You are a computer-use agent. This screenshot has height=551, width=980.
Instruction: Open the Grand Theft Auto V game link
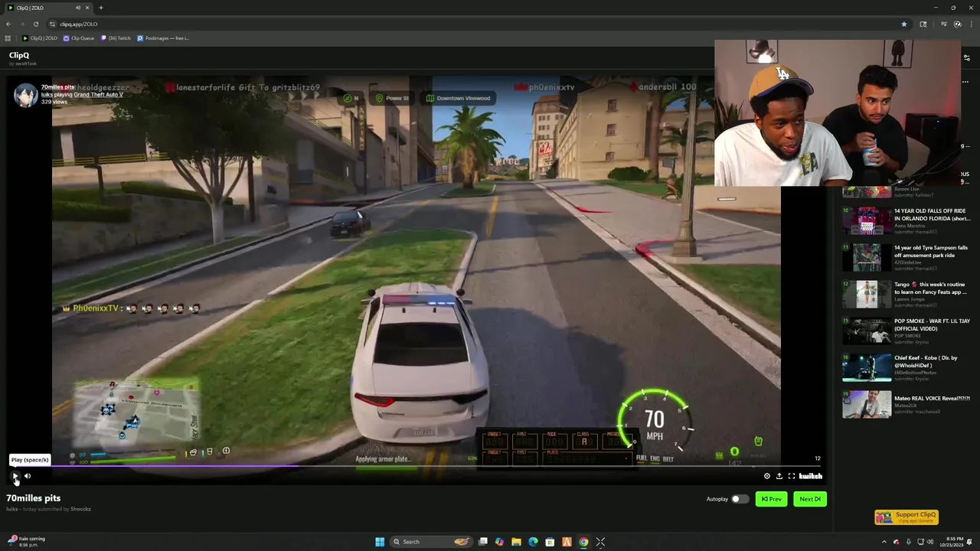[x=98, y=94]
